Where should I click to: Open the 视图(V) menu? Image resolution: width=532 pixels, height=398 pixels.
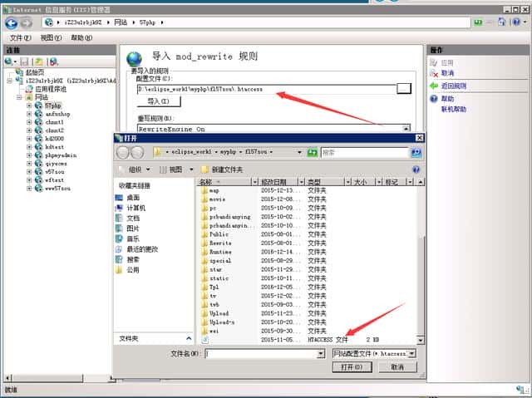point(51,37)
